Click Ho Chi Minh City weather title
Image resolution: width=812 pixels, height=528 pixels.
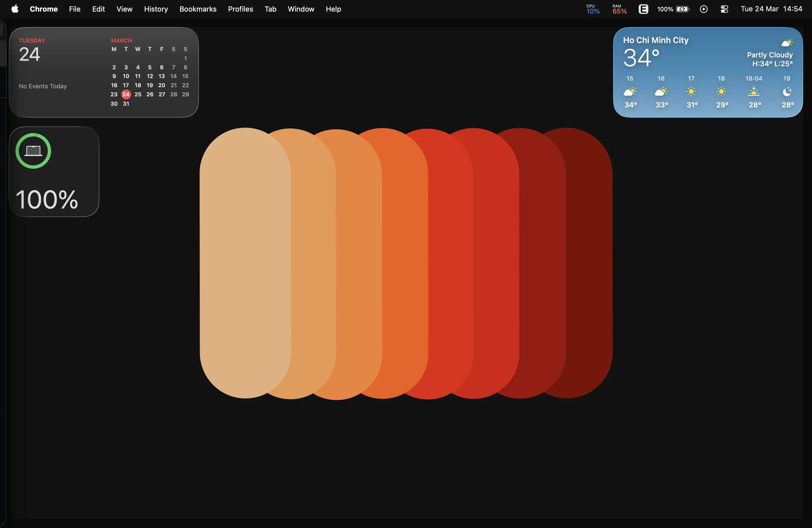coord(656,40)
